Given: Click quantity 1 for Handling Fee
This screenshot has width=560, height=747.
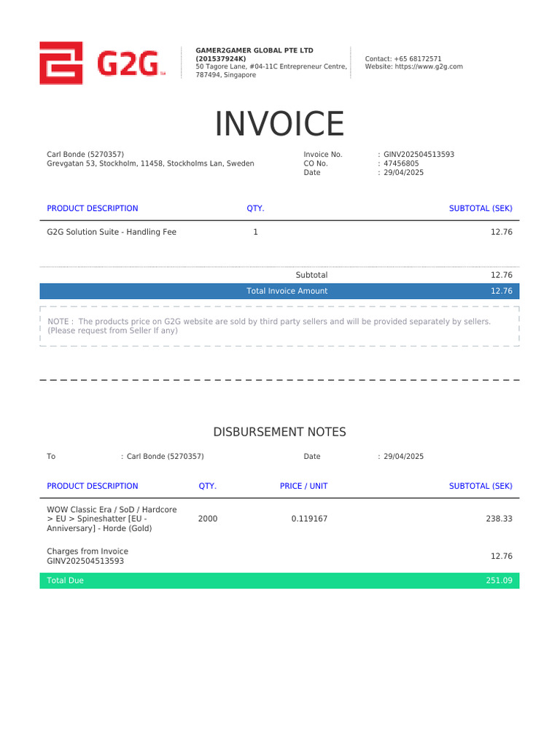Looking at the screenshot, I should [255, 232].
